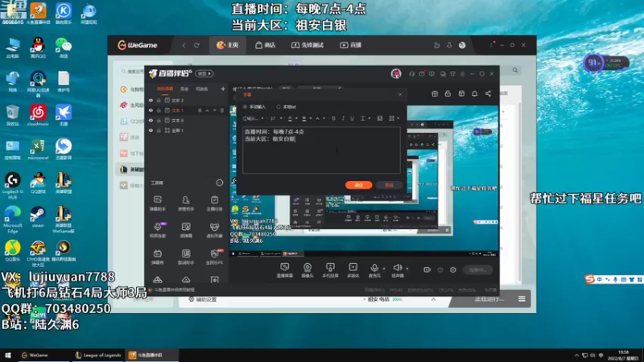Add a new scene with plus icon
Viewport: 644px width, 362px height.
click(223, 88)
